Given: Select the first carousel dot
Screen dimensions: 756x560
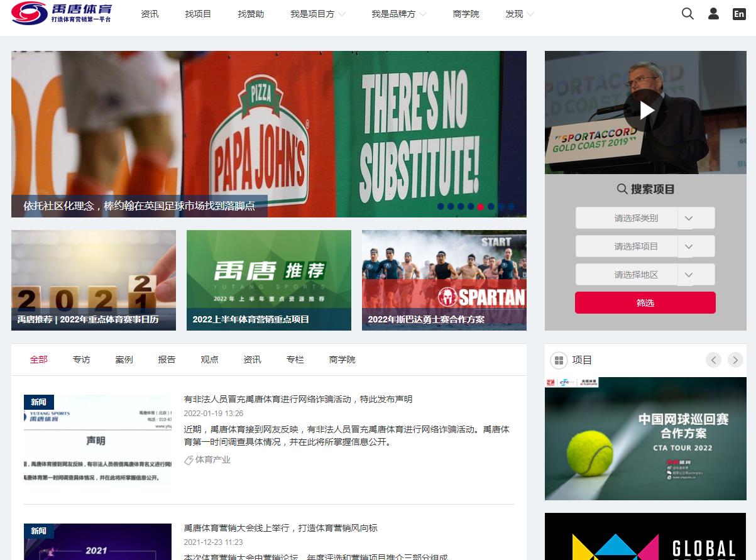Looking at the screenshot, I should pyautogui.click(x=441, y=206).
